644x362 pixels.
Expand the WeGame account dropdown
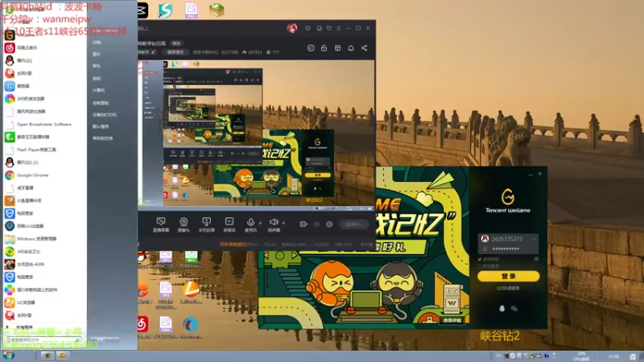coord(534,238)
